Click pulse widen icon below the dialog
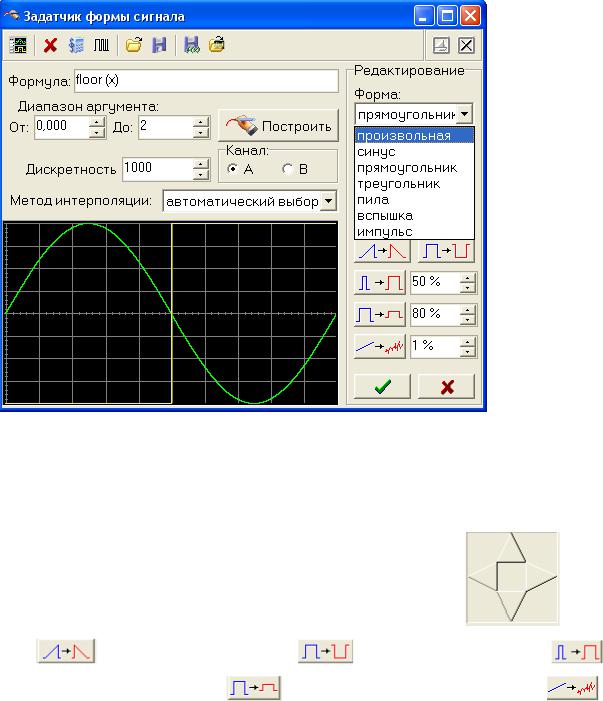 point(577,651)
